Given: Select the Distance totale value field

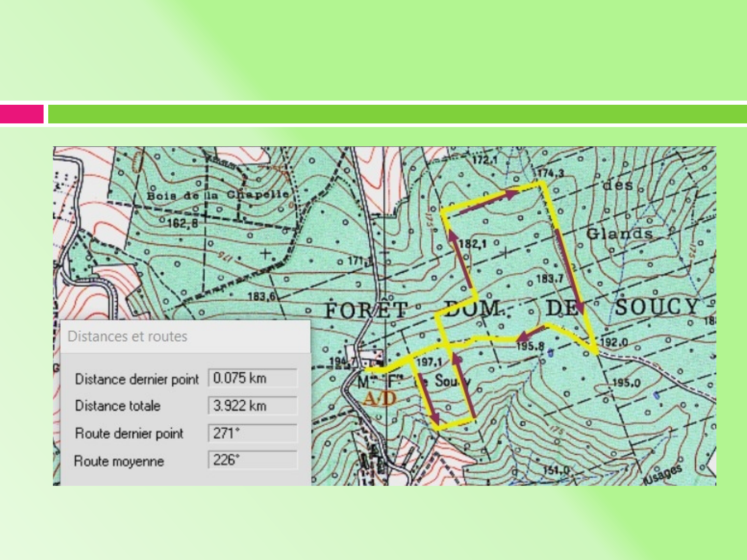Looking at the screenshot, I should 253,405.
